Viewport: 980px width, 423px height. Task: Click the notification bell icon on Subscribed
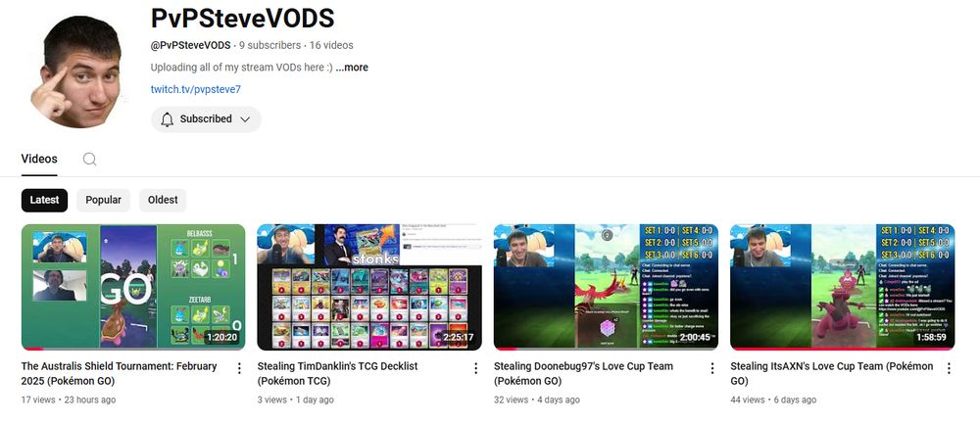[x=167, y=119]
